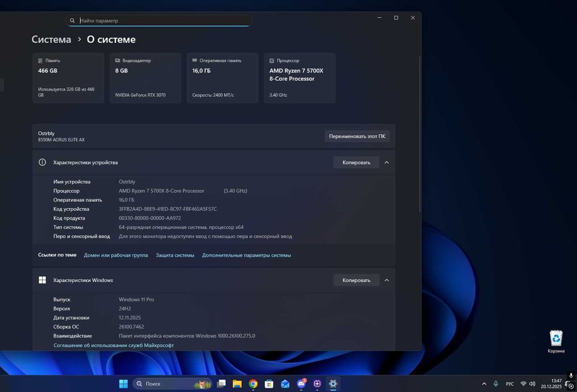Image resolution: width=577 pixels, height=392 pixels.
Task: Click the taskbar Поиск search box
Action: click(x=172, y=384)
